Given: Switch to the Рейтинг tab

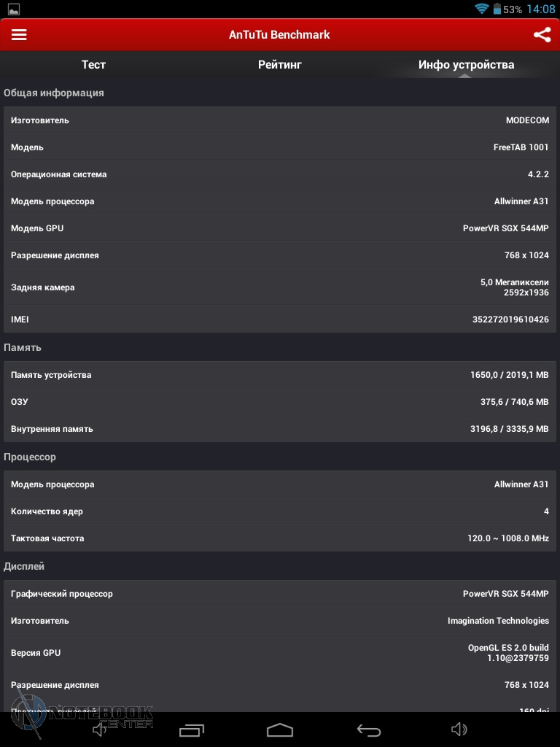Looking at the screenshot, I should click(x=279, y=65).
